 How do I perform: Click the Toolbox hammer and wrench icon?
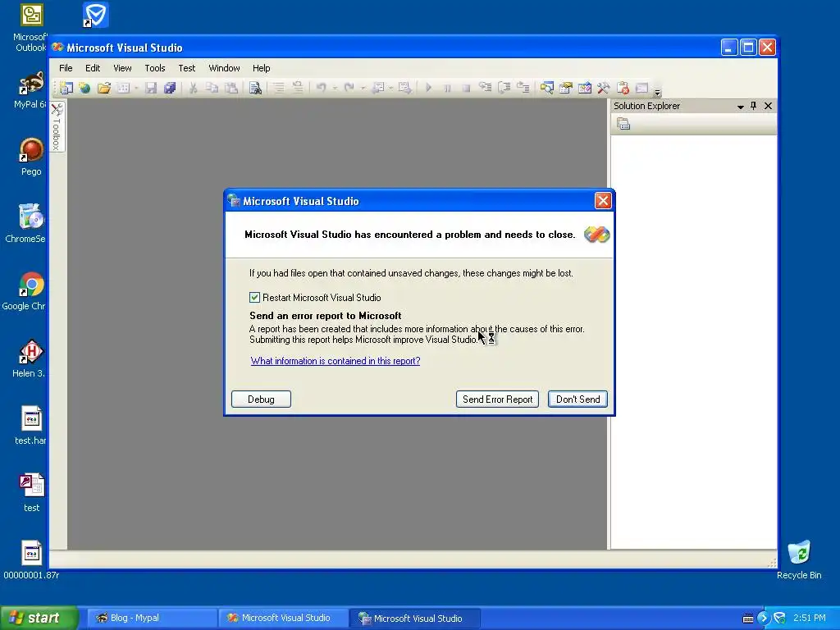pyautogui.click(x=603, y=88)
